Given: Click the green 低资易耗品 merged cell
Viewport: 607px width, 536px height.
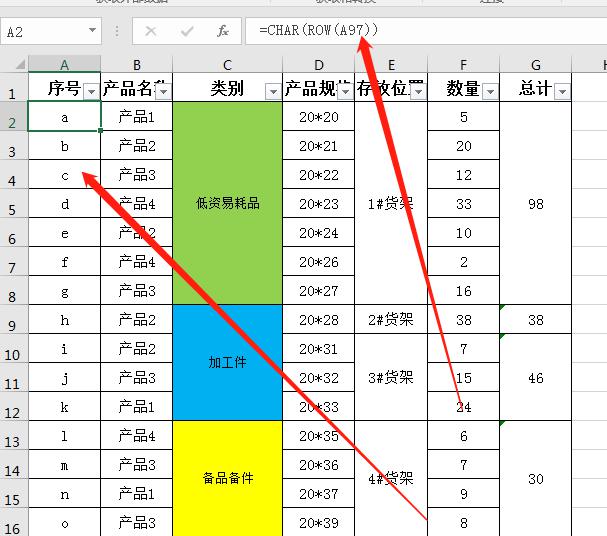Looking at the screenshot, I should click(228, 203).
